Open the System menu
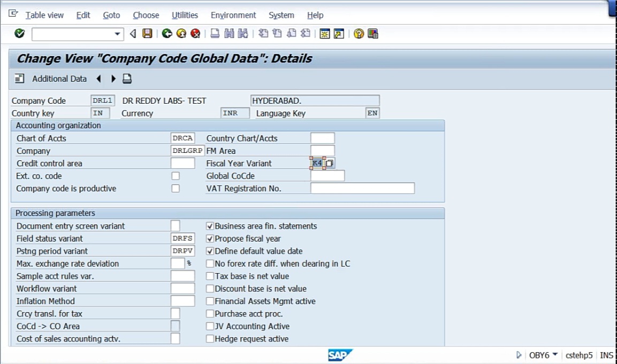Image resolution: width=617 pixels, height=364 pixels. pyautogui.click(x=281, y=15)
